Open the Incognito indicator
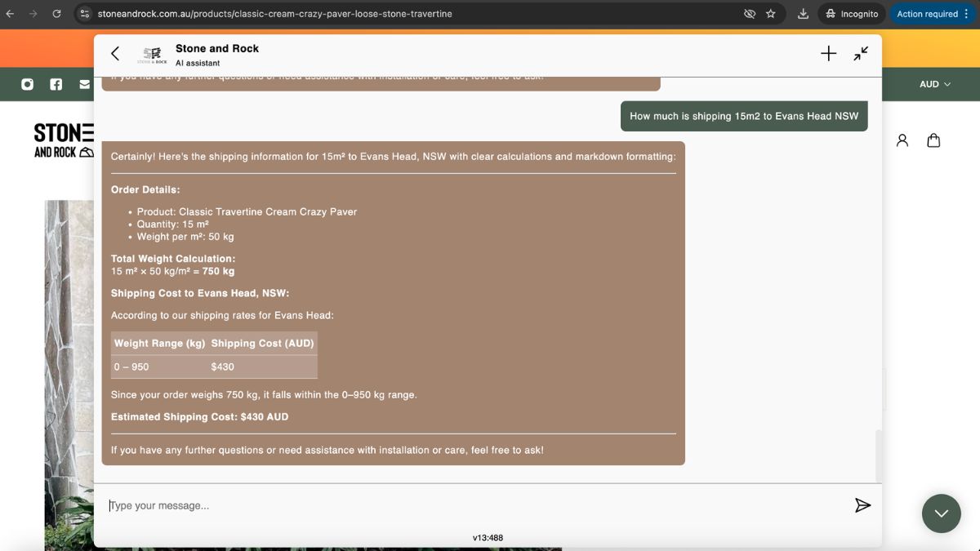The height and width of the screenshot is (551, 980). [x=852, y=14]
